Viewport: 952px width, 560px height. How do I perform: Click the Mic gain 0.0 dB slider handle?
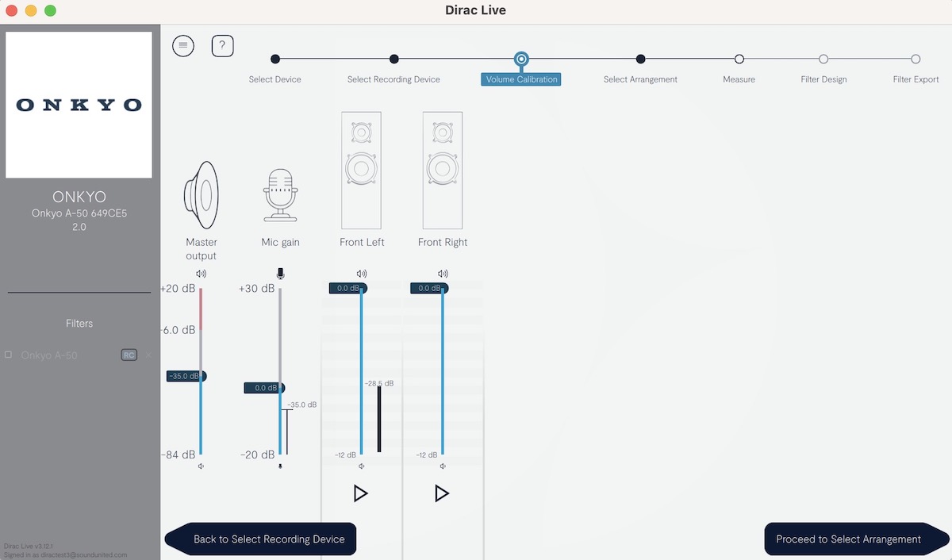click(x=263, y=388)
